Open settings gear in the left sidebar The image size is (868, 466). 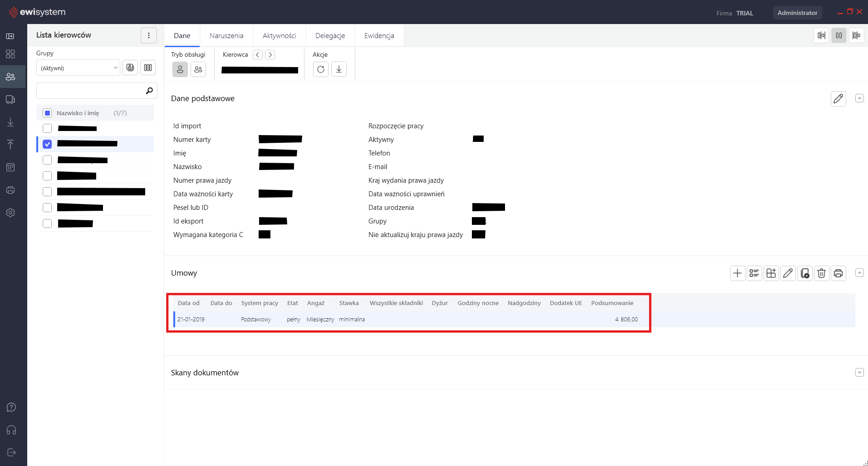pyautogui.click(x=10, y=213)
